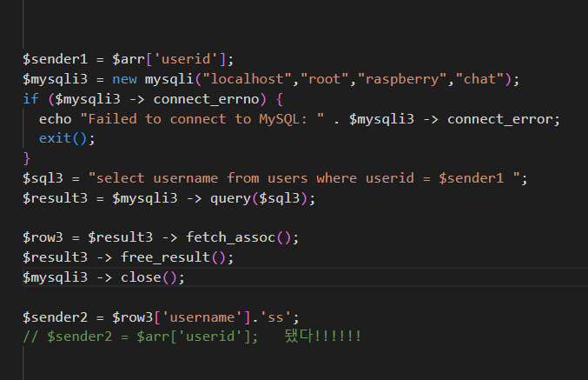The height and width of the screenshot is (380, 588).
Task: Click the connect_error property
Action: tap(504, 118)
